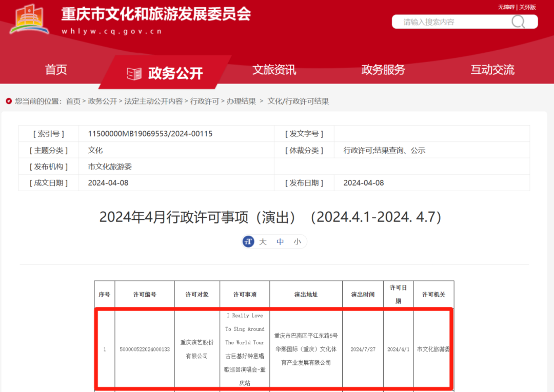Image resolution: width=554 pixels, height=392 pixels.
Task: Select the 大 large font size option
Action: coord(262,241)
